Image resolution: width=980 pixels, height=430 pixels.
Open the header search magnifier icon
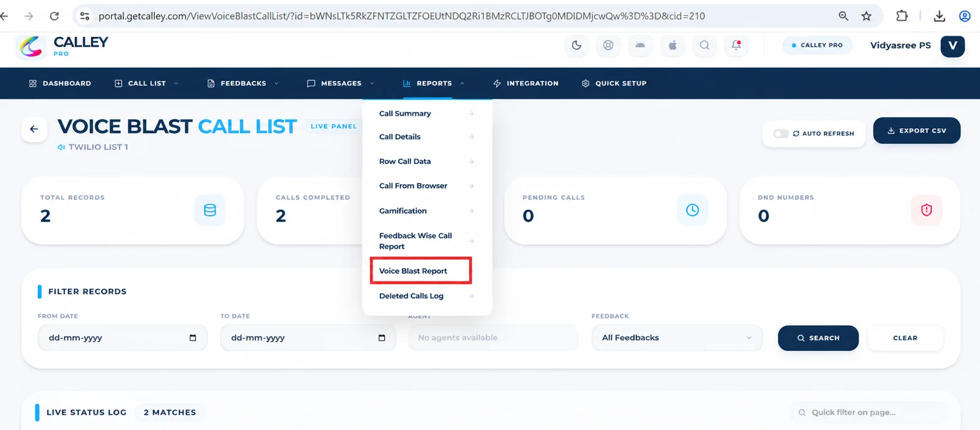704,45
